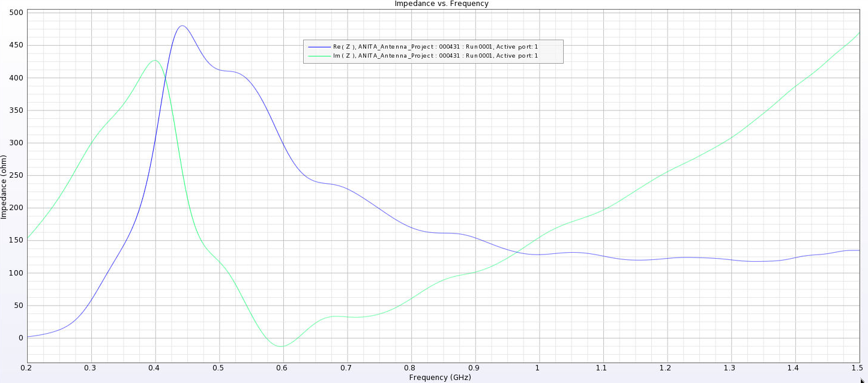This screenshot has height=383, width=868.
Task: Click the x-axis tick label 0.2
Action: (x=27, y=367)
